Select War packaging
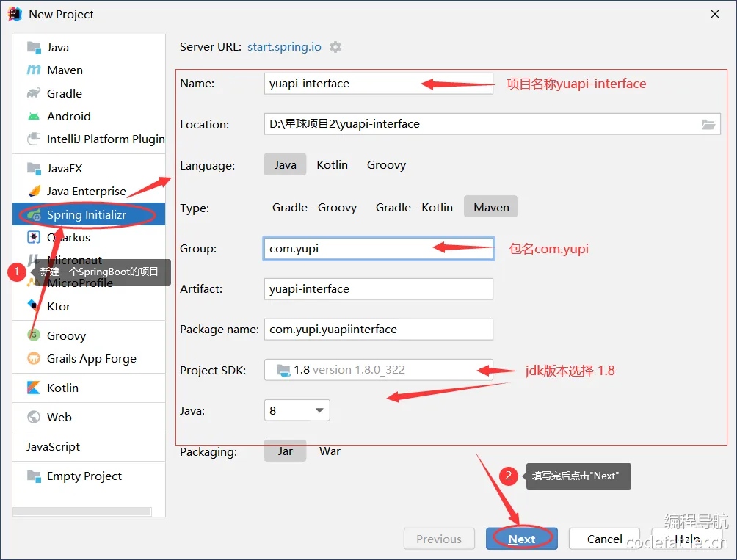Viewport: 737px width, 560px height. click(x=330, y=451)
